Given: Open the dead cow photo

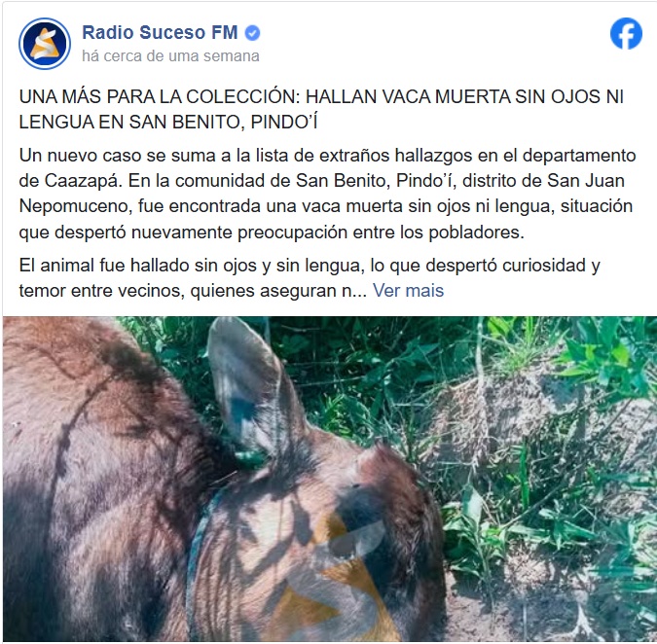Looking at the screenshot, I should pyautogui.click(x=330, y=479).
